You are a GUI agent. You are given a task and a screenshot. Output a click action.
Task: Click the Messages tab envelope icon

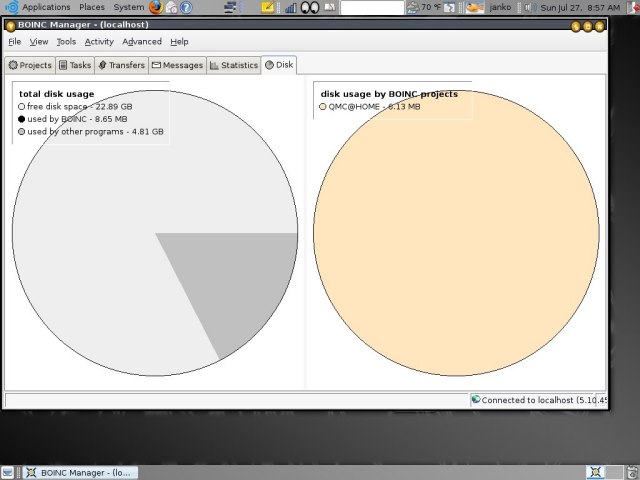[156, 65]
